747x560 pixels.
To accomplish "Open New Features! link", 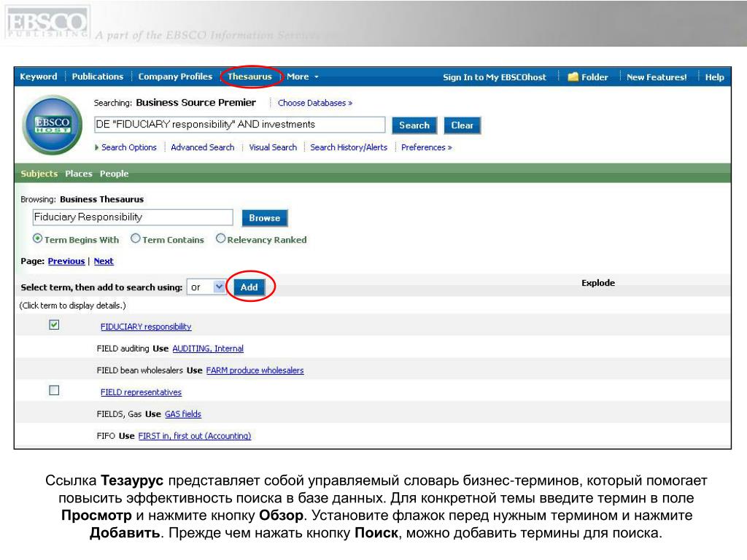I will pos(657,77).
